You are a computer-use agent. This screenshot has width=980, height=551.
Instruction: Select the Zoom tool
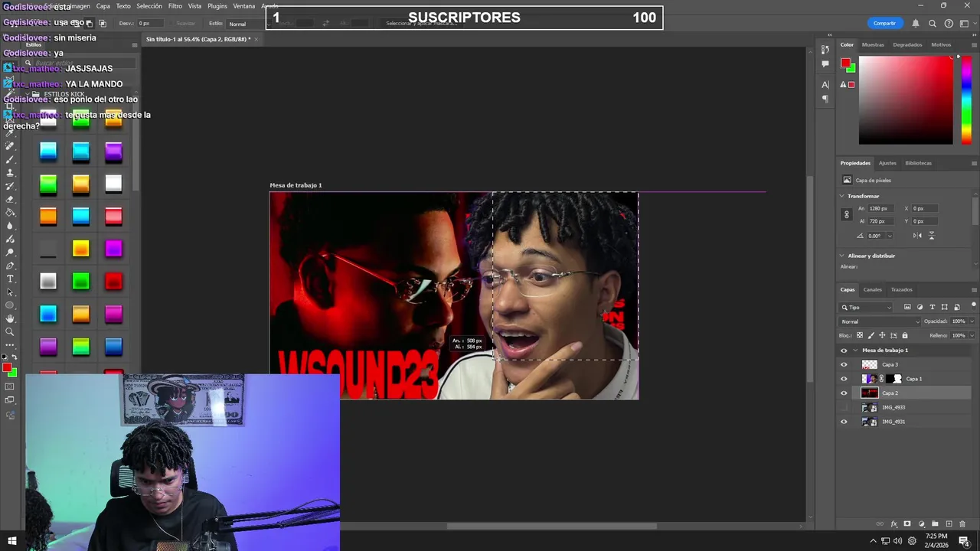tap(10, 331)
